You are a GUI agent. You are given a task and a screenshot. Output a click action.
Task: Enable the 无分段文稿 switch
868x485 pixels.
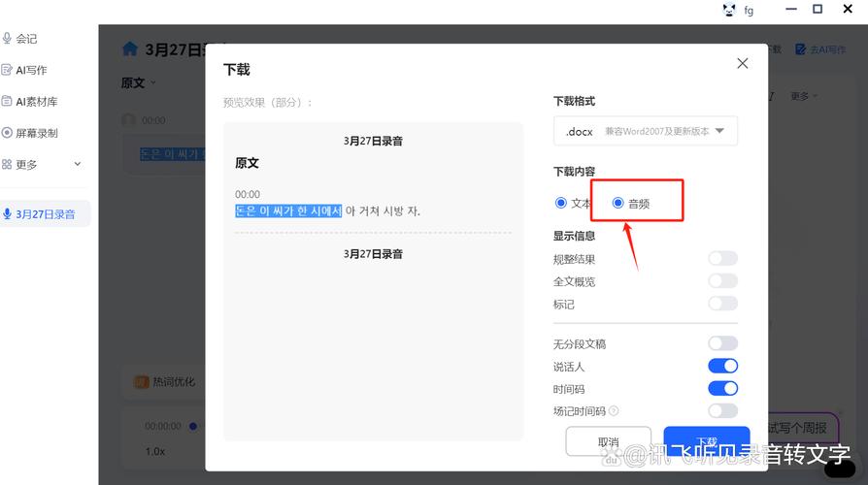722,343
